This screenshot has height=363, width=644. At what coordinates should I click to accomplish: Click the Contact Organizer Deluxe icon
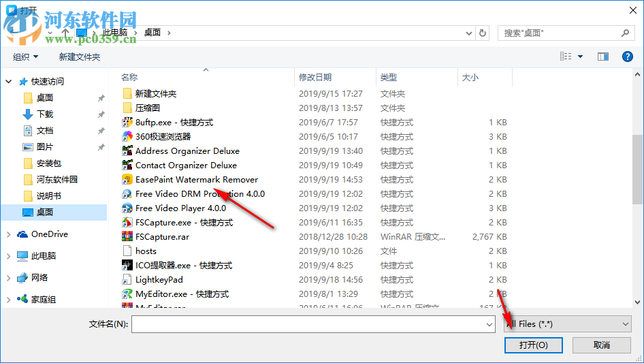[127, 165]
